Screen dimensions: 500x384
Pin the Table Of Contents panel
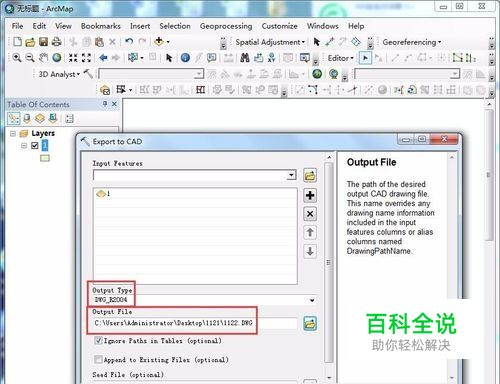tap(105, 104)
